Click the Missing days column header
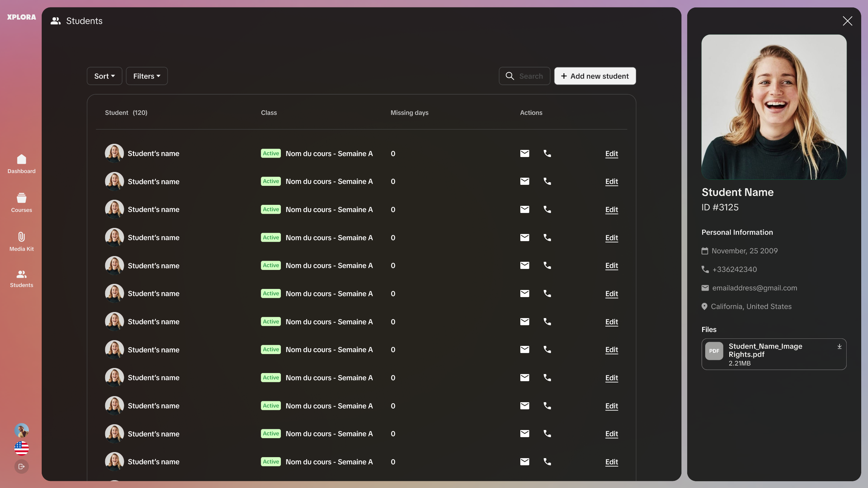Screen dimensions: 868x488 click(x=409, y=113)
